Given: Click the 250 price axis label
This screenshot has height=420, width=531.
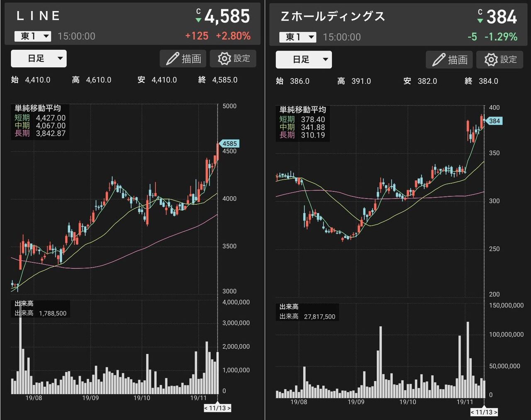Looking at the screenshot, I should click(494, 249).
